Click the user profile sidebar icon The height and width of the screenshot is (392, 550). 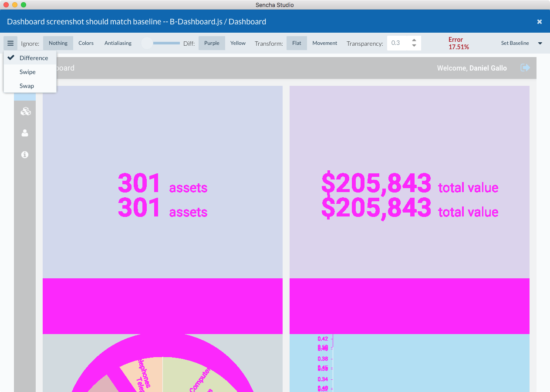(x=25, y=133)
